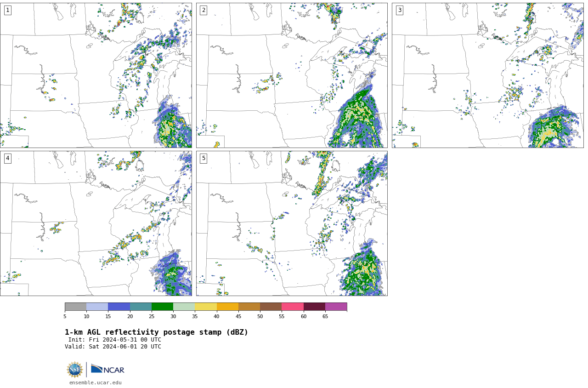Click the orange 40-45 dBZ swatch

click(227, 307)
